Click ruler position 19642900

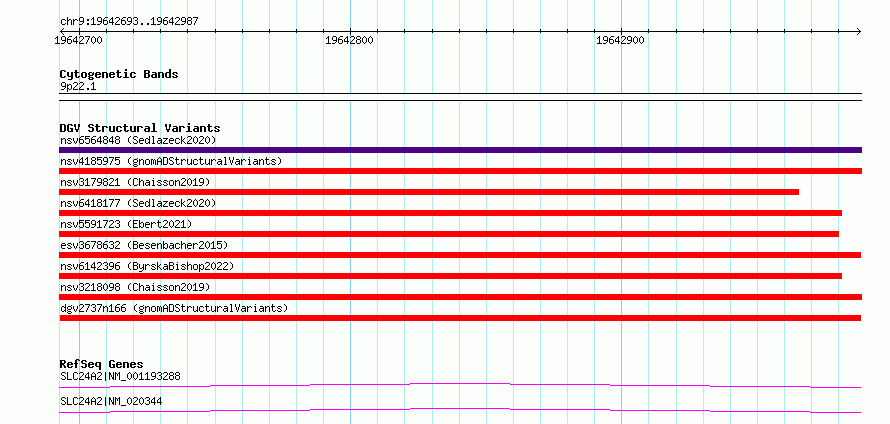pos(620,41)
